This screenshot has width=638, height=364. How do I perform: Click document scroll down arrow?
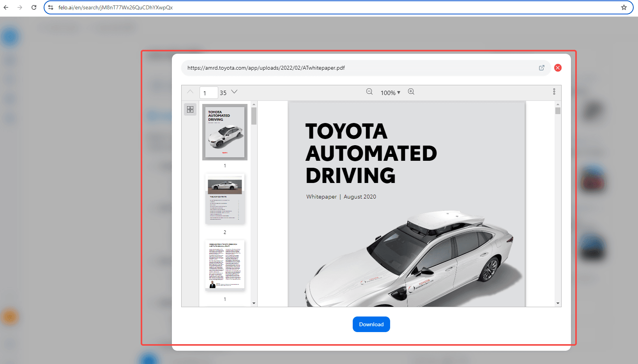[x=558, y=303]
